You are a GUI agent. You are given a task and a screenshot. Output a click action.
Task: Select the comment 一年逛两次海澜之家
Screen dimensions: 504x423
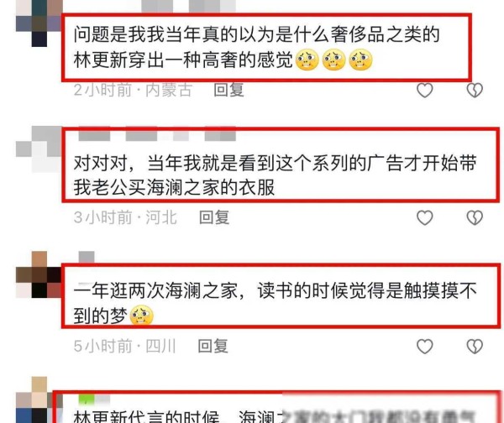tap(281, 295)
